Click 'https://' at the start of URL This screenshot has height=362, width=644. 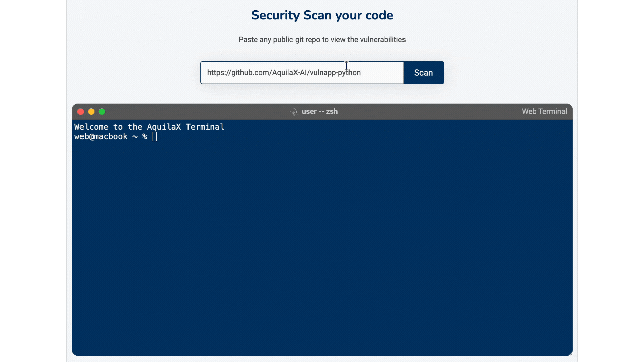(218, 73)
